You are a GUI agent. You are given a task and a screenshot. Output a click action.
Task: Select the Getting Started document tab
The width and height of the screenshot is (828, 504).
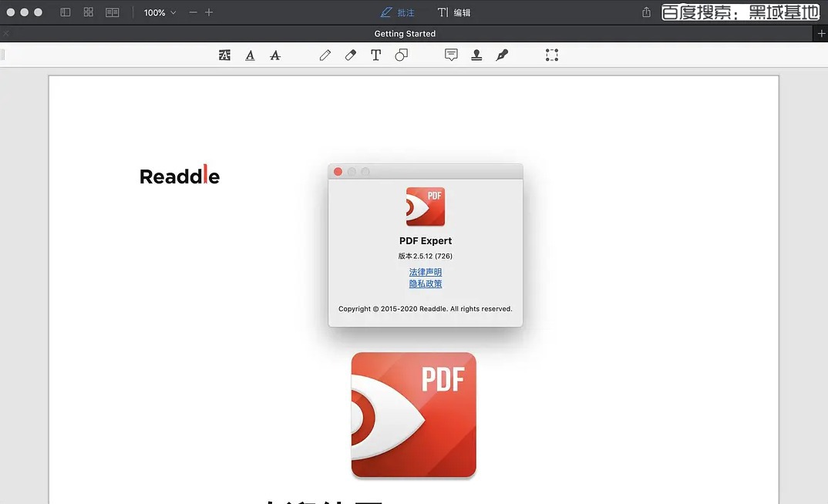click(405, 34)
